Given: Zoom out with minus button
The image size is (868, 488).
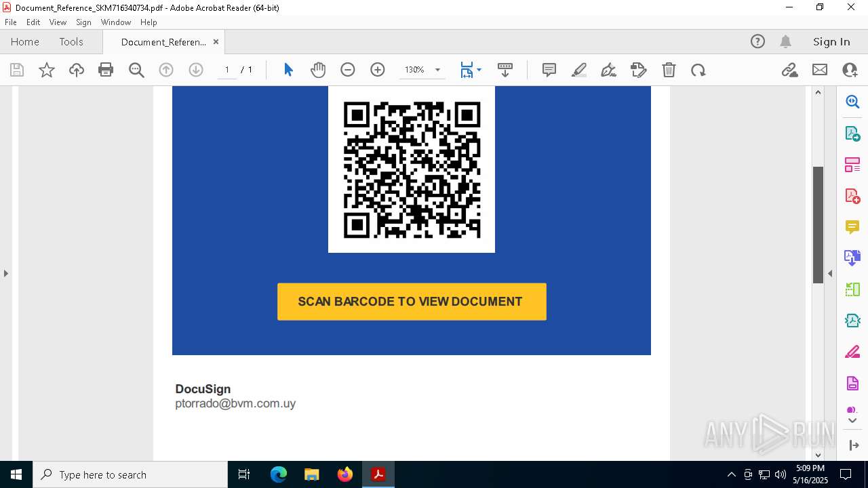Looking at the screenshot, I should [348, 70].
